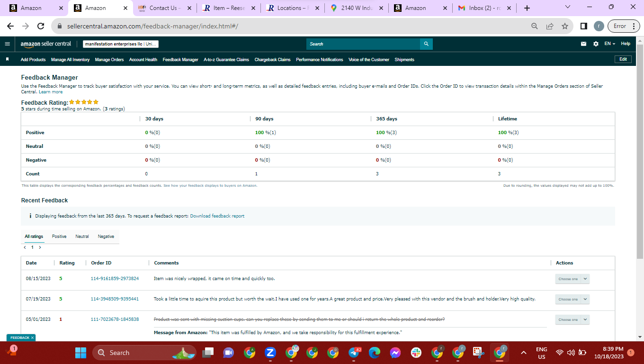Click the browser address bar URL

[x=152, y=26]
